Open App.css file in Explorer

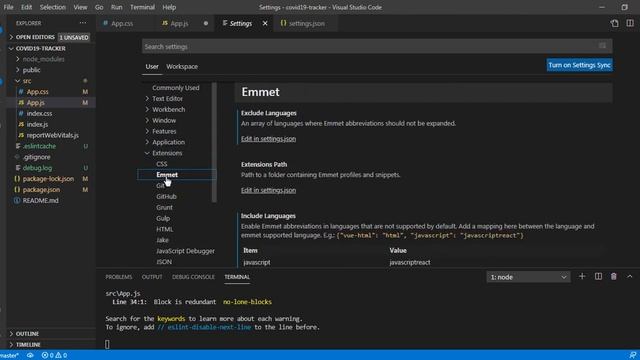[x=38, y=92]
